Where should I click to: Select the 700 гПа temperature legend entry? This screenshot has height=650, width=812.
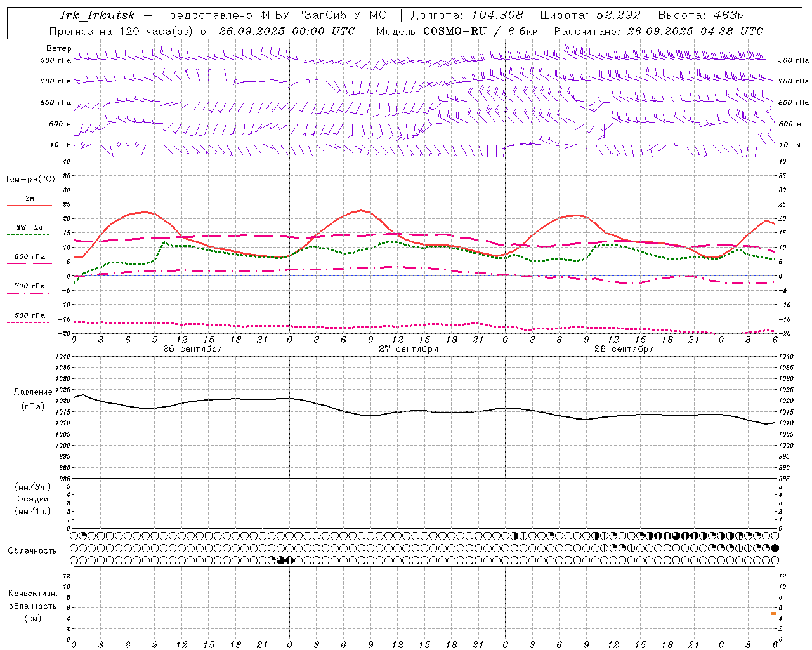point(29,286)
